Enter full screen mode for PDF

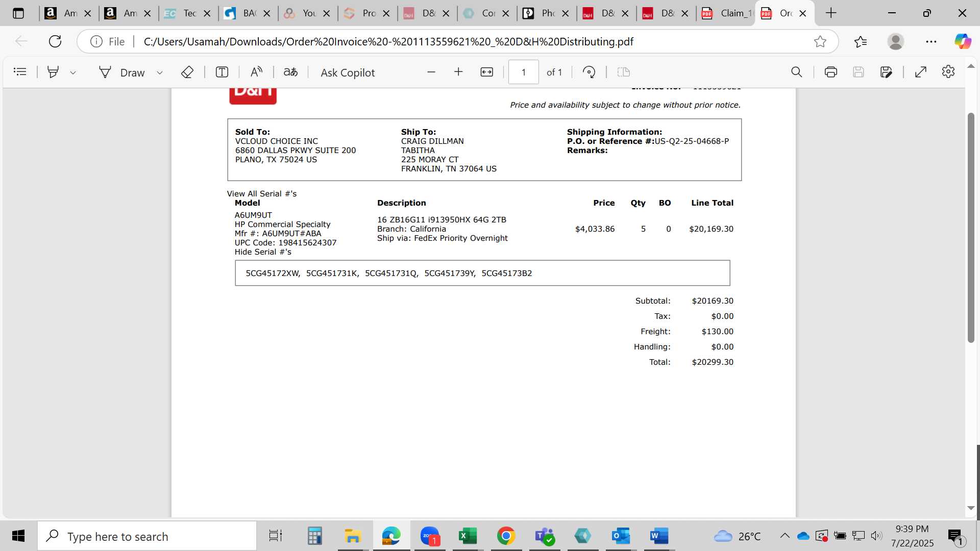[x=921, y=72]
